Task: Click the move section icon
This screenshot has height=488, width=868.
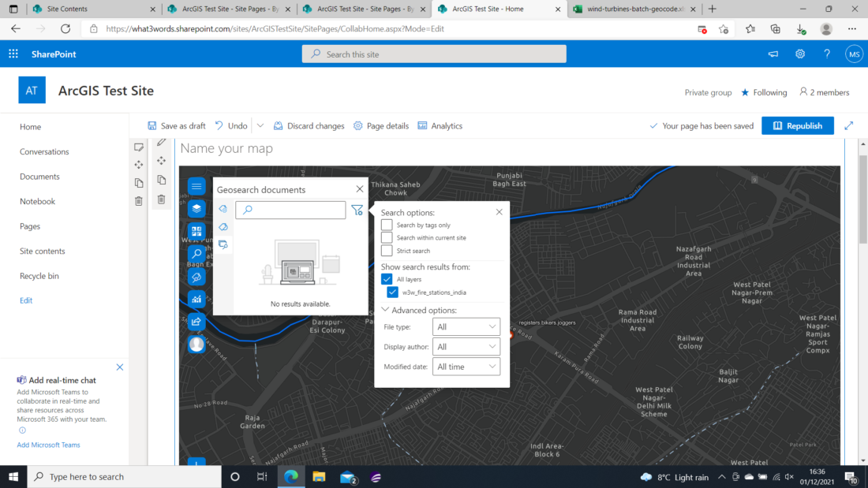Action: [x=138, y=165]
